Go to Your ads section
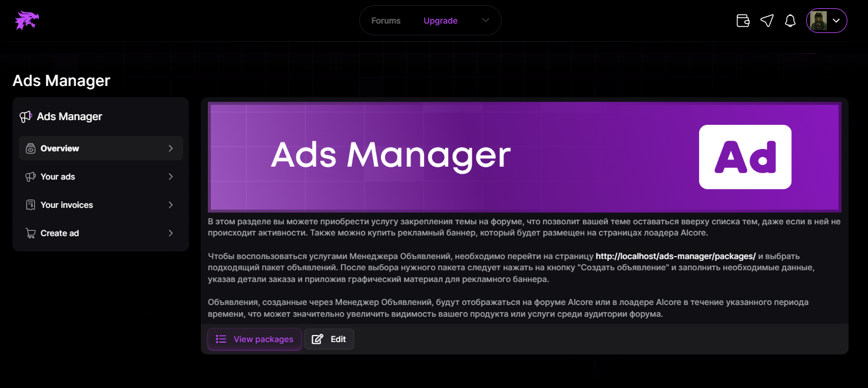This screenshot has height=388, width=868. coord(58,177)
